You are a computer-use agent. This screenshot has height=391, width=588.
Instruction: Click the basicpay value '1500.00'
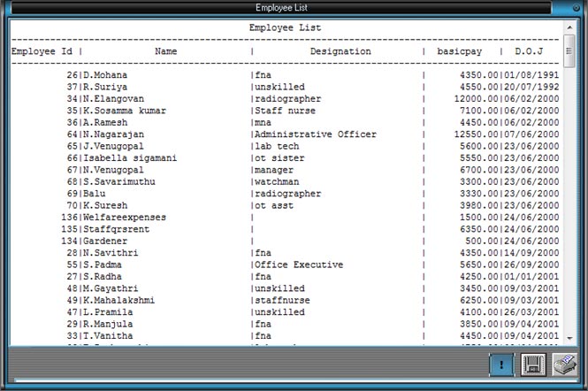point(479,218)
